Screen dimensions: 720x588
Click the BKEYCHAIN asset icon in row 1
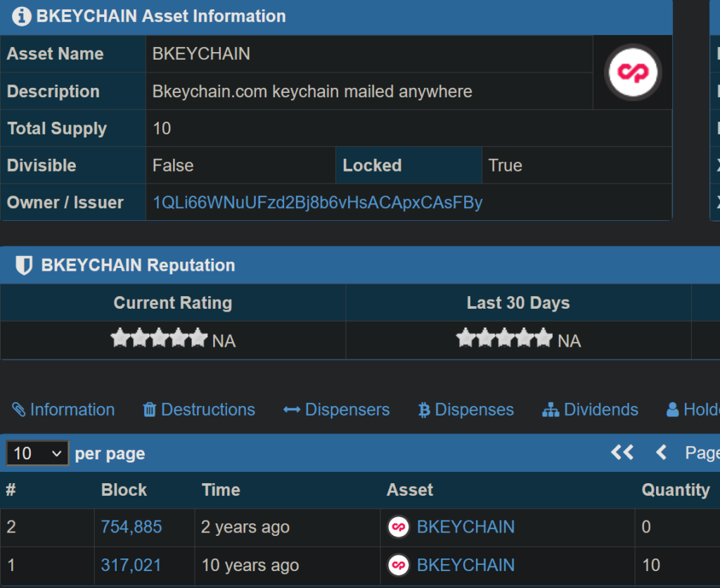399,565
